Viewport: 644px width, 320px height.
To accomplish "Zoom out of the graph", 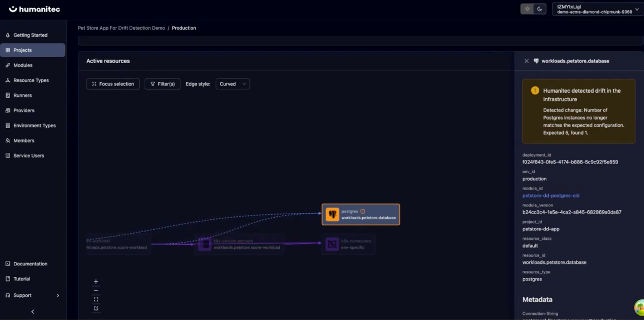I will point(96,291).
